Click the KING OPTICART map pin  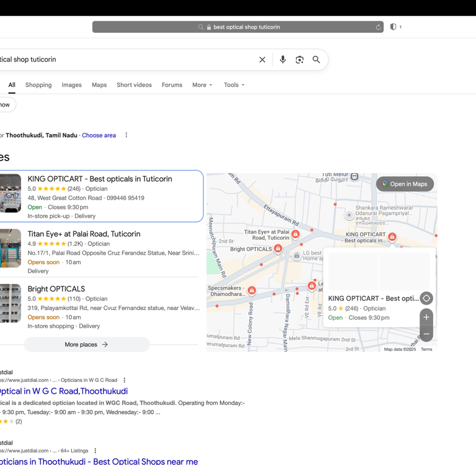coord(392,236)
